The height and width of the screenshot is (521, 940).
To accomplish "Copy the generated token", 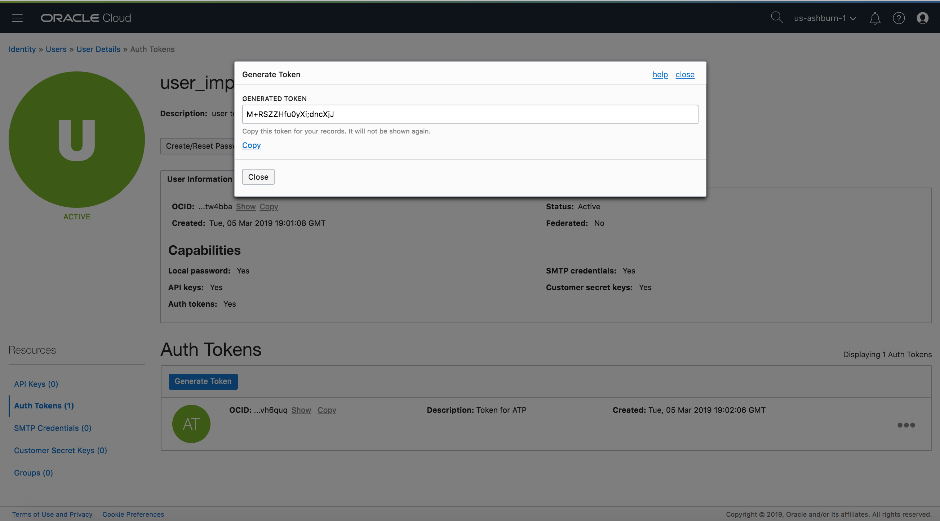I will coord(251,145).
